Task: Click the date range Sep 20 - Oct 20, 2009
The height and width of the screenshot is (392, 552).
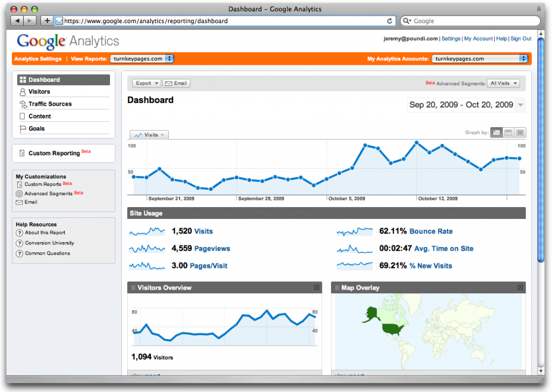Action: pos(461,105)
